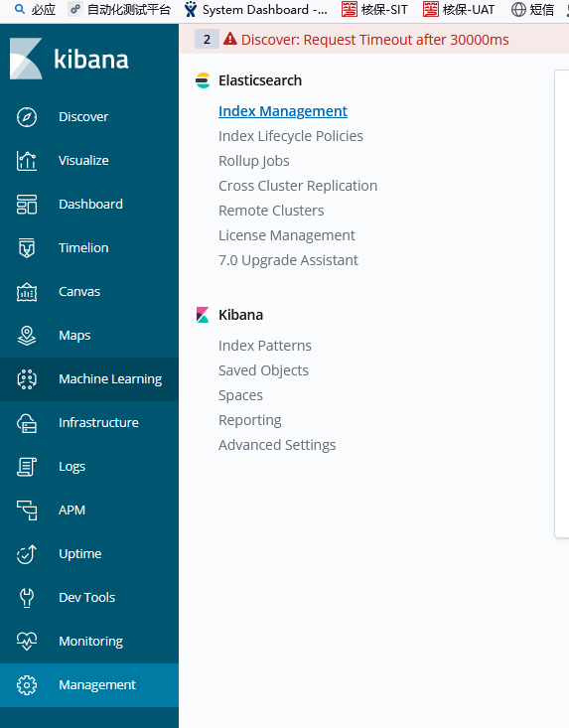The image size is (569, 728).
Task: Open Index Patterns page
Action: (x=265, y=346)
